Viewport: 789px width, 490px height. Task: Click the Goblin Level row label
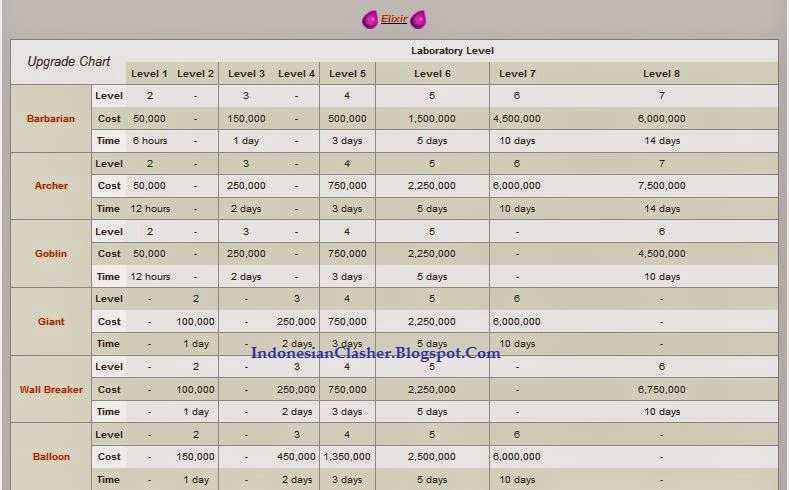click(x=109, y=232)
